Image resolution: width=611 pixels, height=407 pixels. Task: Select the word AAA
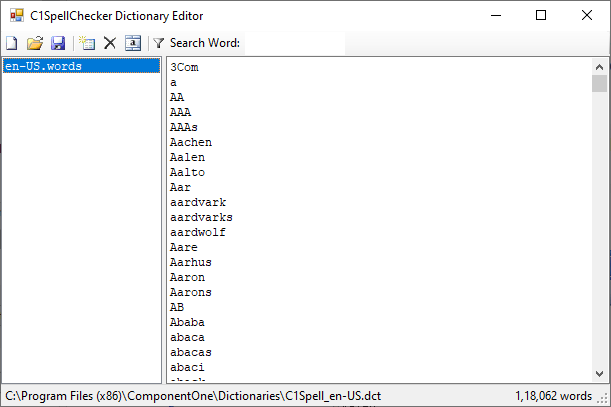pos(180,112)
